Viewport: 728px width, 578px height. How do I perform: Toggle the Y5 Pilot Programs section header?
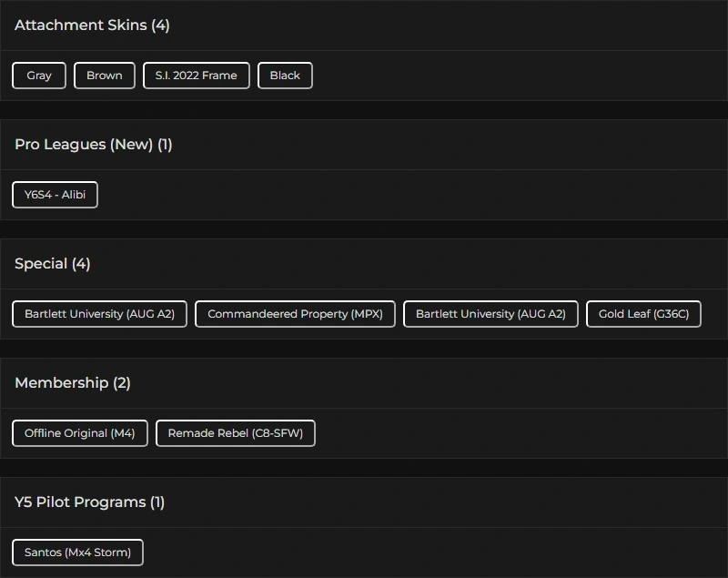(80, 502)
